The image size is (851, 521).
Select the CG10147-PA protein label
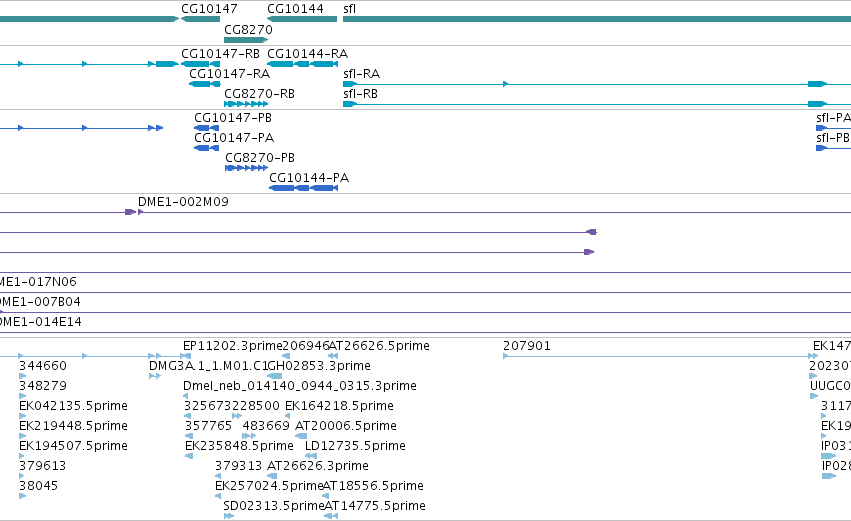(x=234, y=138)
